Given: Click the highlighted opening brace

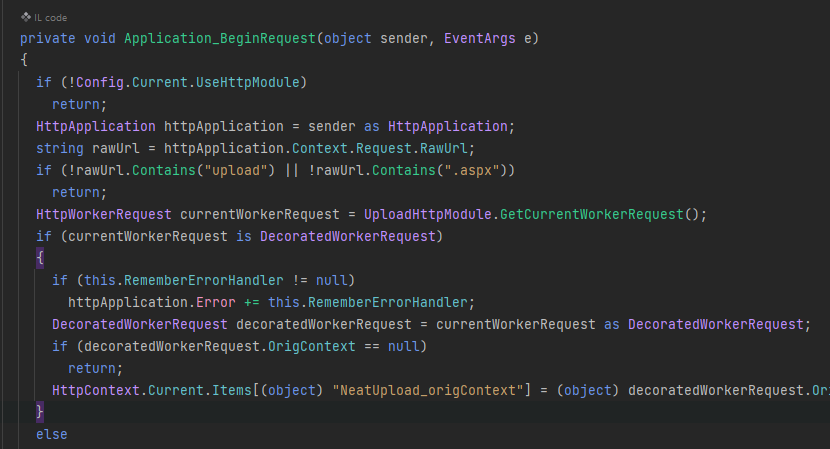Looking at the screenshot, I should pyautogui.click(x=40, y=258).
